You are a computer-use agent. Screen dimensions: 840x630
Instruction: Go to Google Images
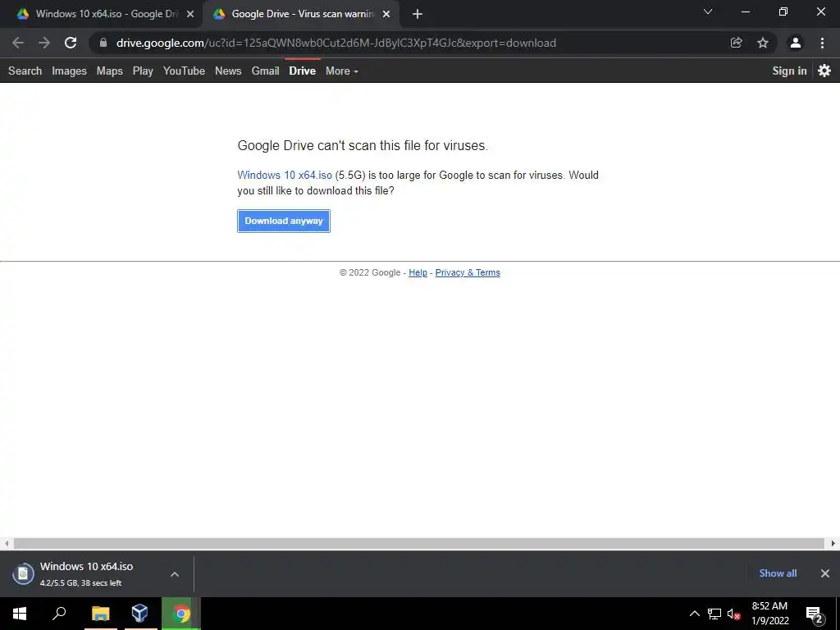[69, 71]
